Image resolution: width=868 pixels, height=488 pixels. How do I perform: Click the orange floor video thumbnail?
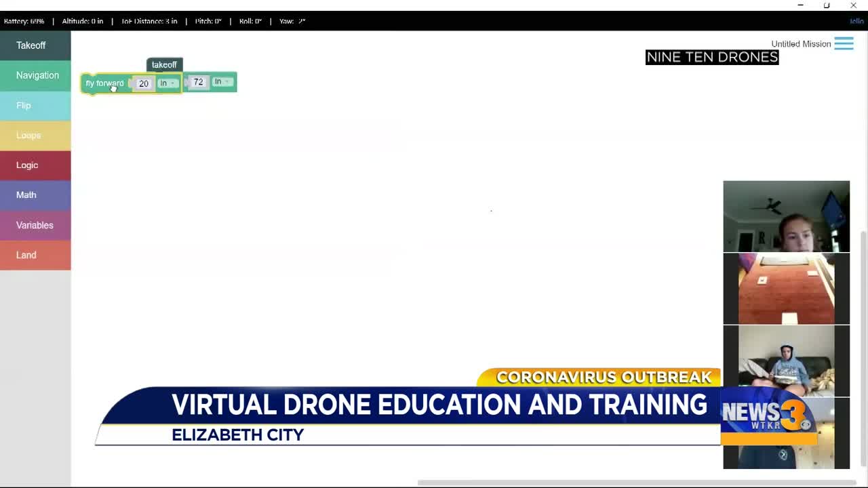pyautogui.click(x=786, y=289)
